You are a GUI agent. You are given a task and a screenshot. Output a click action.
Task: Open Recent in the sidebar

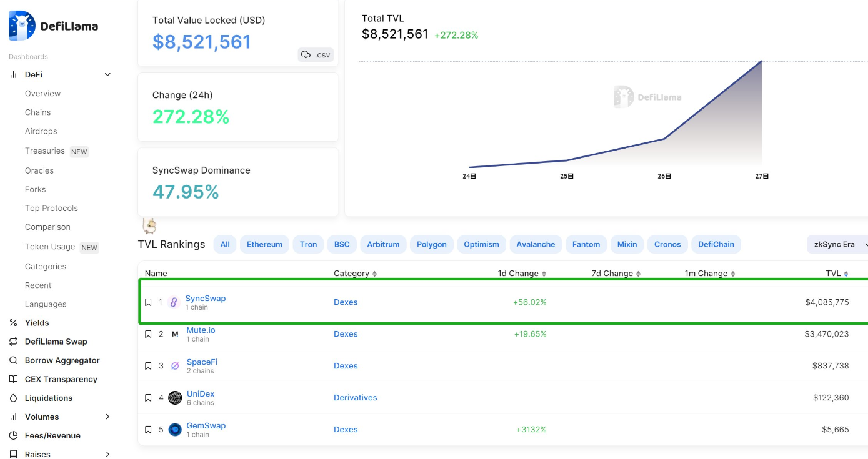coord(38,285)
